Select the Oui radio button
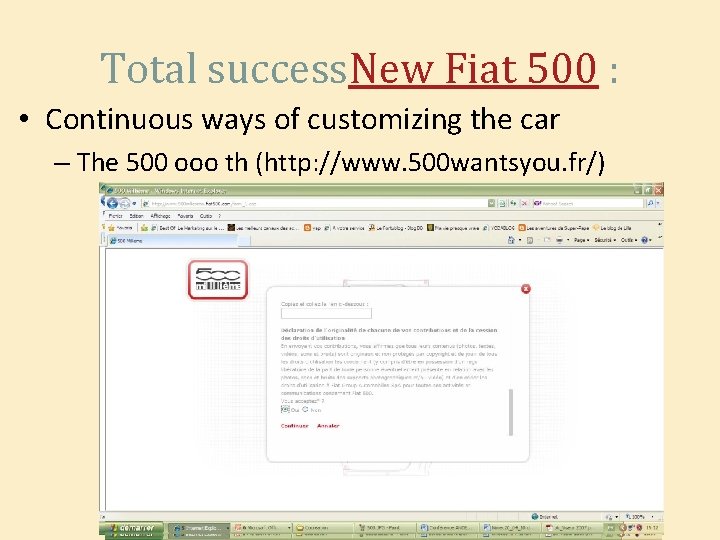The height and width of the screenshot is (540, 720). pyautogui.click(x=285, y=409)
